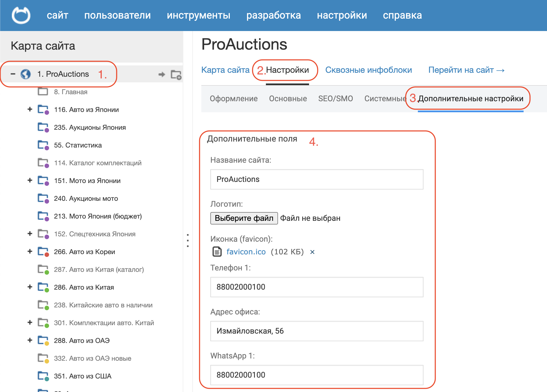Image resolution: width=547 pixels, height=392 pixels.
Task: Open the разработка menu
Action: click(x=273, y=15)
